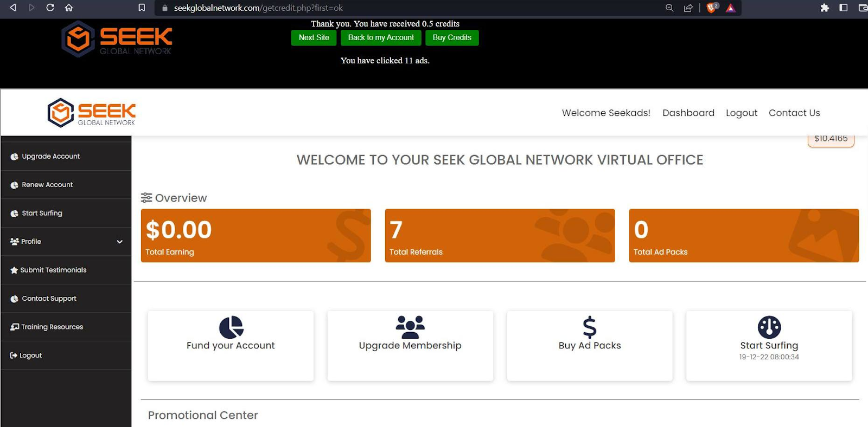The height and width of the screenshot is (427, 868).
Task: Click the address bar URL field
Action: coord(407,8)
